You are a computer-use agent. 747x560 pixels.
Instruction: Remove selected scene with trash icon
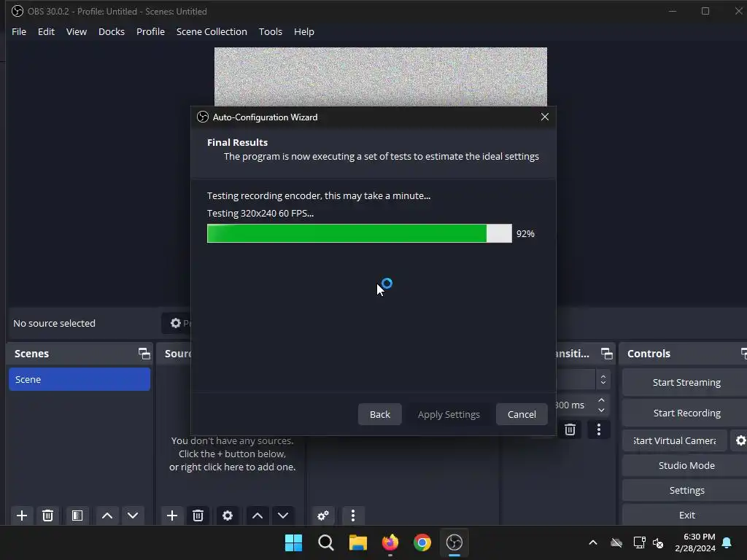tap(47, 516)
